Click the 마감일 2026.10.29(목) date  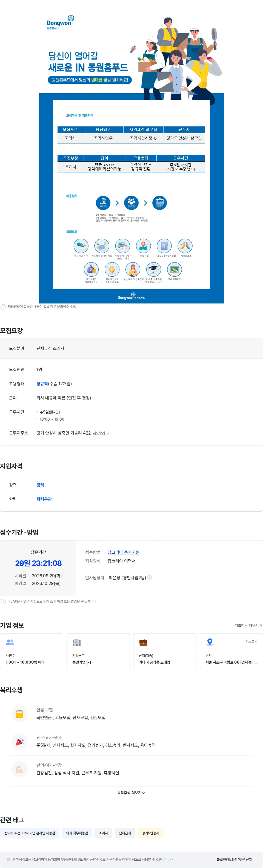pyautogui.click(x=46, y=583)
